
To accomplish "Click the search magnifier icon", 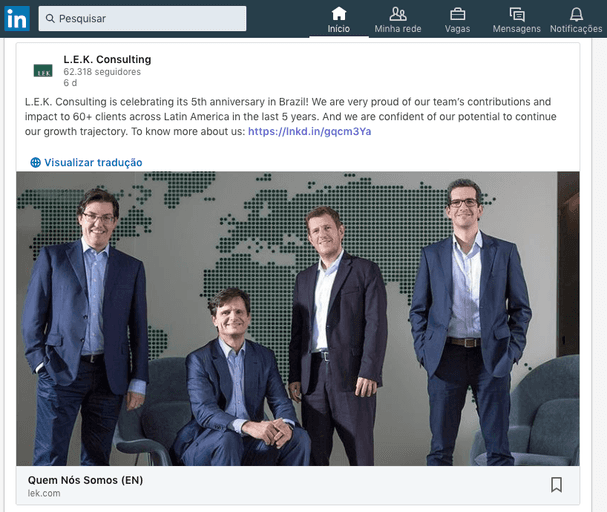I will tap(50, 18).
